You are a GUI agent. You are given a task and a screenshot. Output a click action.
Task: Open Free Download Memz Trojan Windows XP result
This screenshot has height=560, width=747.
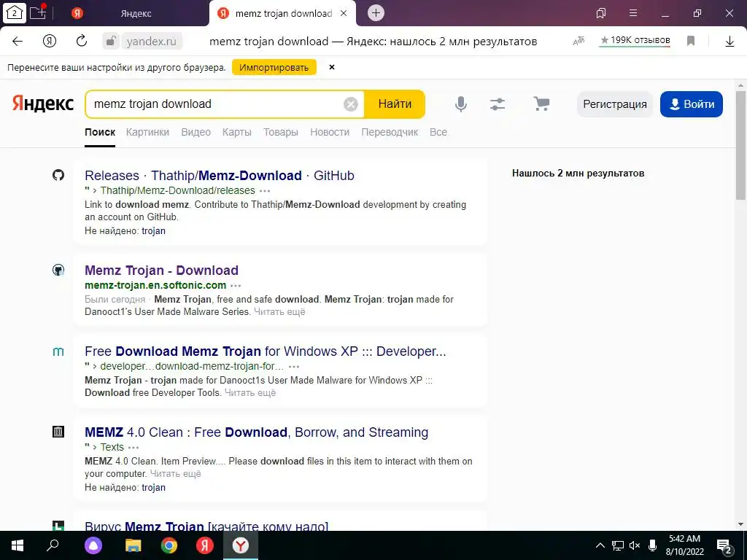[266, 351]
